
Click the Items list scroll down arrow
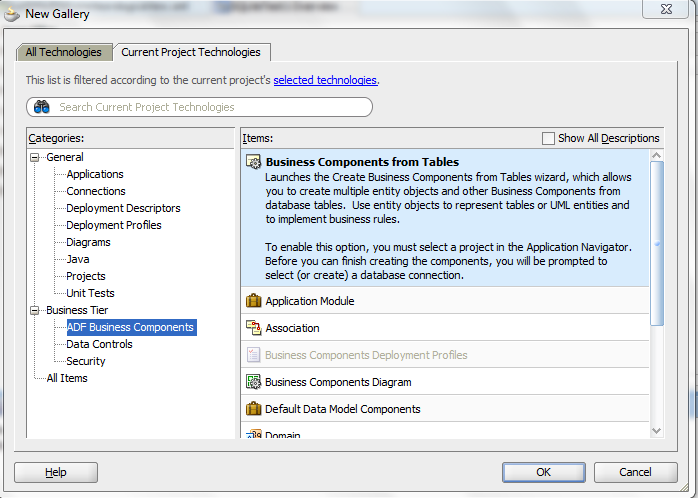click(x=657, y=431)
